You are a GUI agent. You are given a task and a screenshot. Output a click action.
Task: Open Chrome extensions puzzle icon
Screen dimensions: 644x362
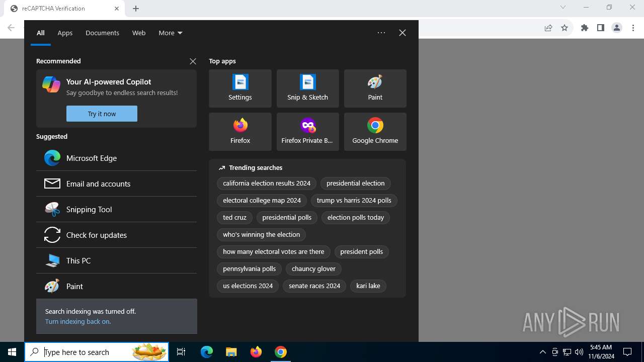(x=585, y=28)
